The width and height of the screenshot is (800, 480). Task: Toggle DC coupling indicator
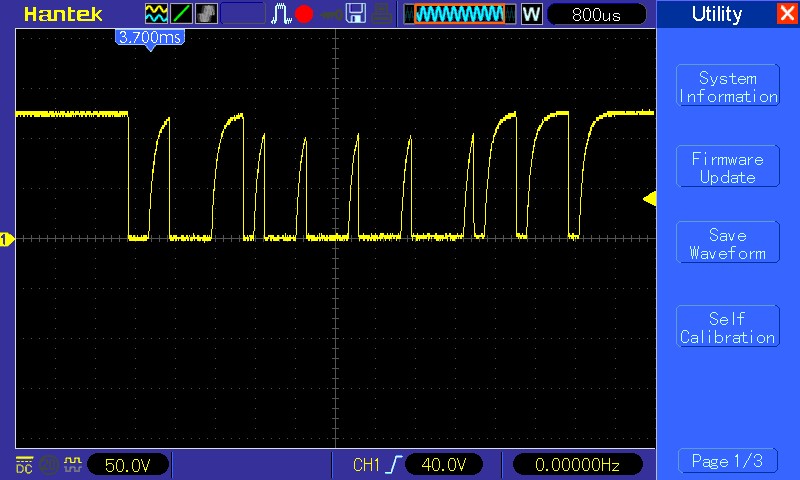tap(24, 465)
